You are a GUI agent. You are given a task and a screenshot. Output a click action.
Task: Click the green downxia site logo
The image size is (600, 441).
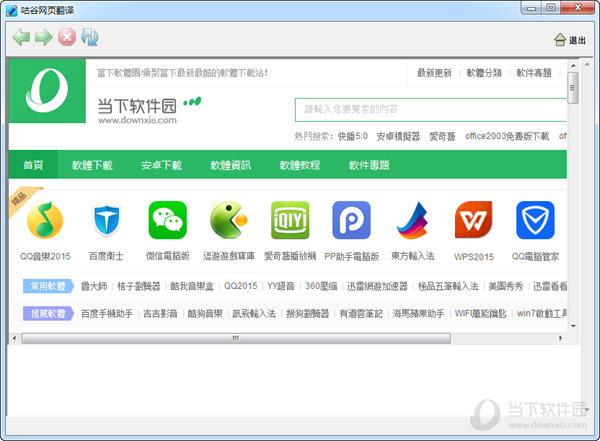tap(47, 91)
